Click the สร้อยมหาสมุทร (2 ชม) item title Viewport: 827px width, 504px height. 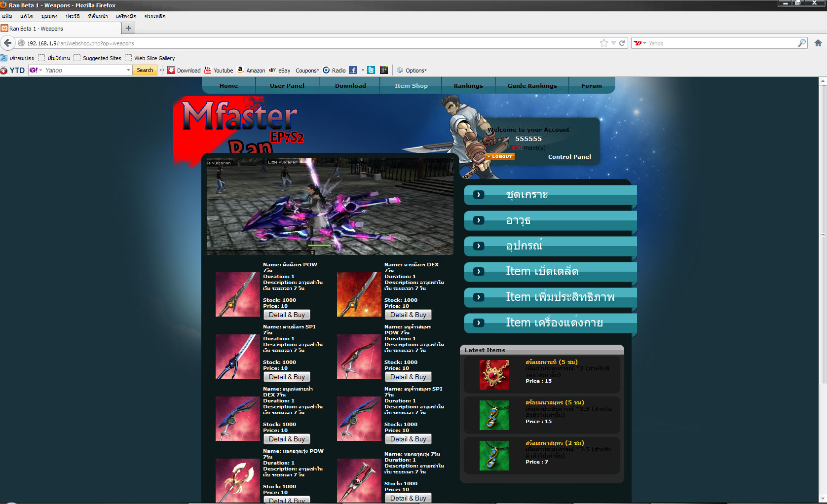pyautogui.click(x=555, y=443)
